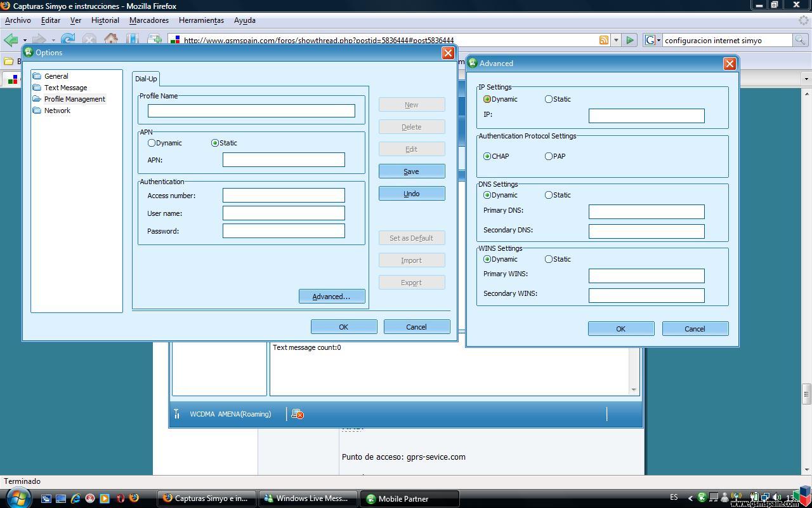
Task: Click the Save button
Action: coord(412,171)
